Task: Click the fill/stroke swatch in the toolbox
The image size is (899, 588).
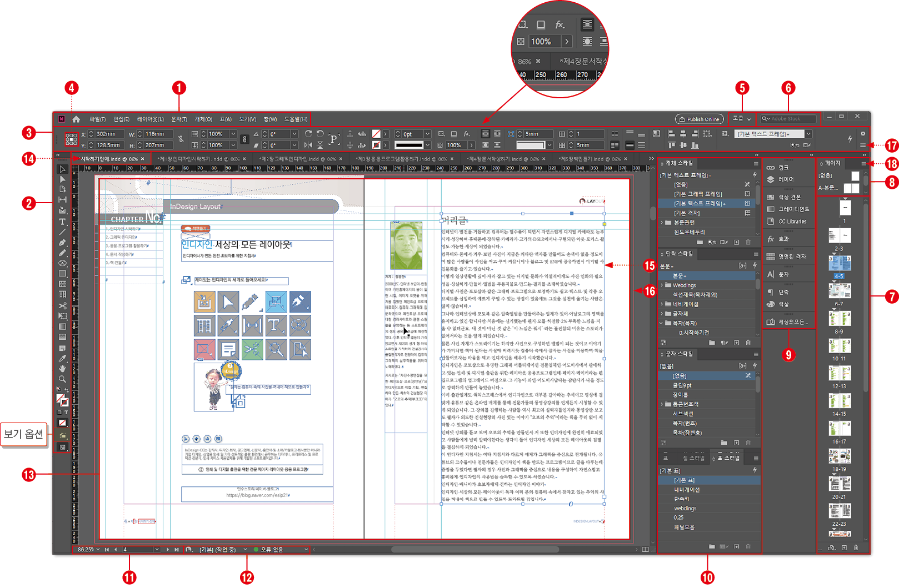Action: point(62,400)
